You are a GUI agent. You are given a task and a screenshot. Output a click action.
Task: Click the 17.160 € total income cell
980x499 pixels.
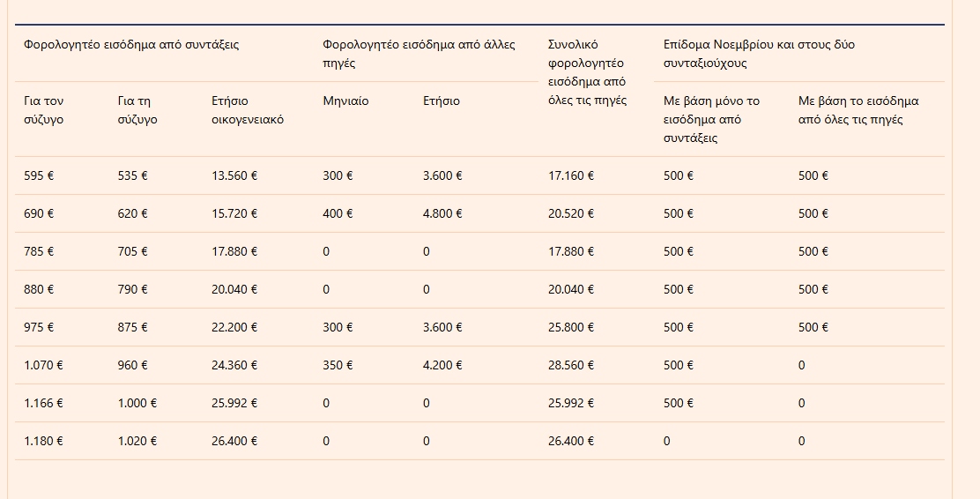pyautogui.click(x=571, y=175)
